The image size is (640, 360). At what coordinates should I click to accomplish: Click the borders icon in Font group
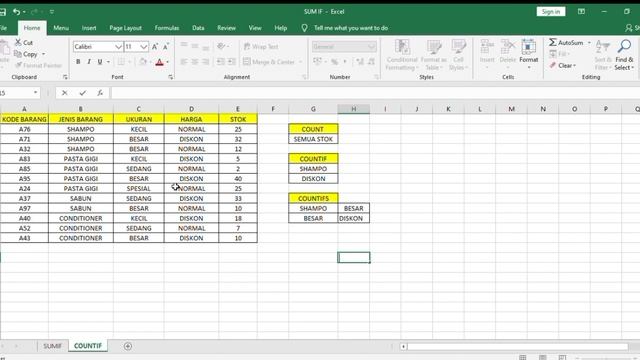[x=121, y=62]
